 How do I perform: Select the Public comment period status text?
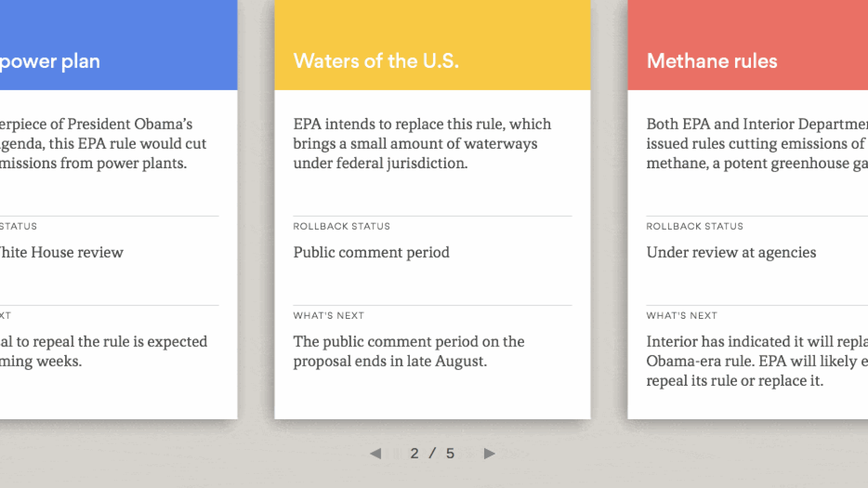tap(371, 252)
